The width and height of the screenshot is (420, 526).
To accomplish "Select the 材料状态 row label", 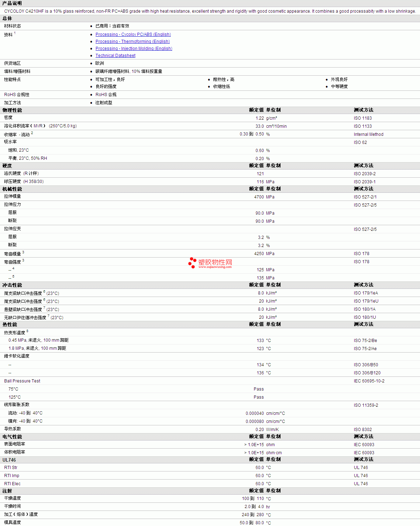I will (12, 26).
